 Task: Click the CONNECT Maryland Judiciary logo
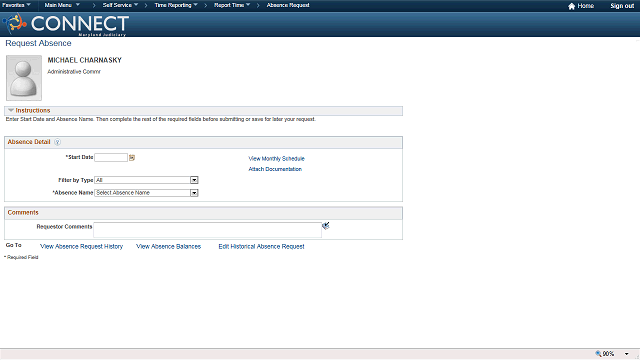coord(66,24)
